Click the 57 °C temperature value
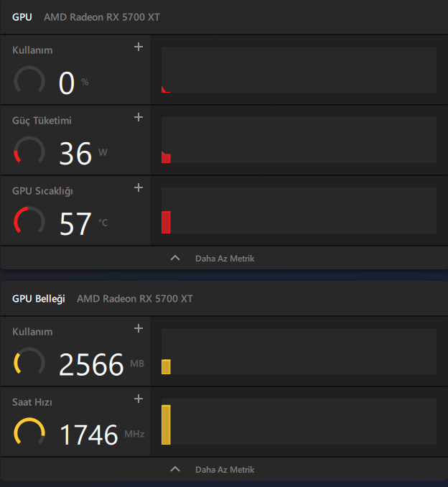The height and width of the screenshot is (487, 448). click(75, 224)
